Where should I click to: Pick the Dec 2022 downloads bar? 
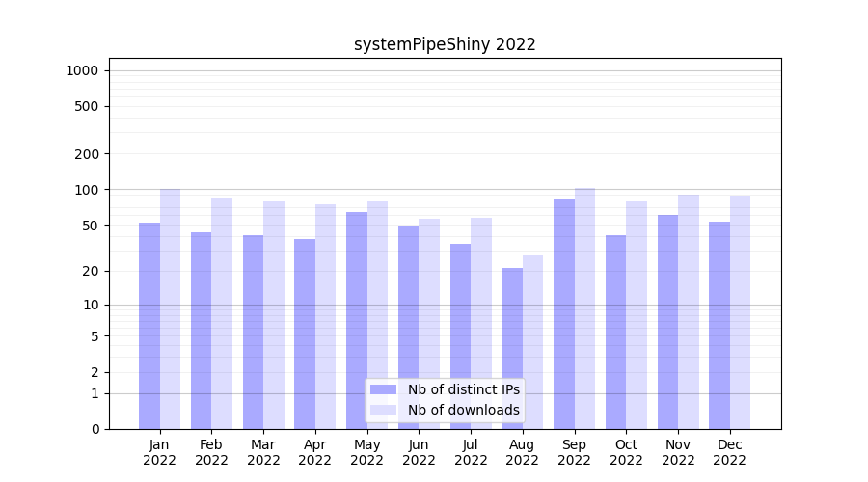click(740, 312)
